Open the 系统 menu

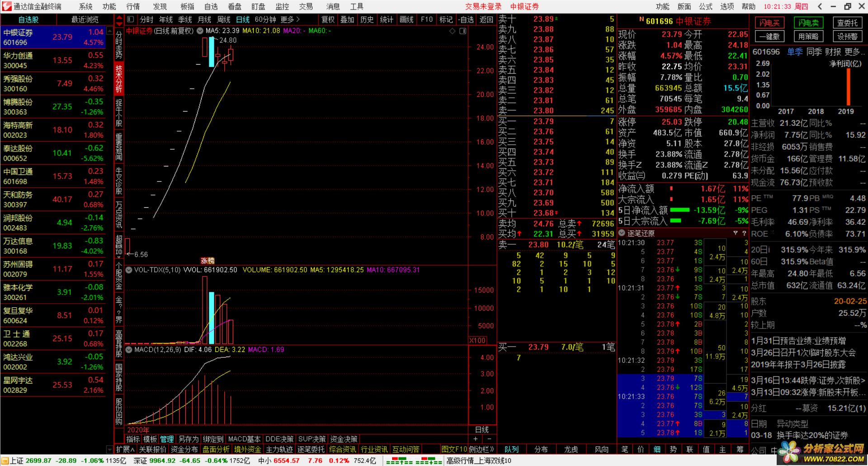tap(85, 6)
